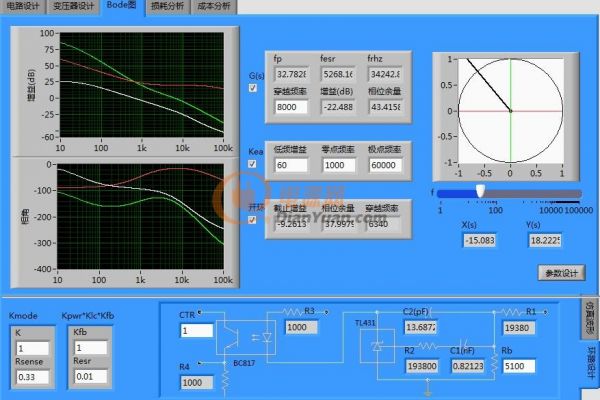Click the frequency f slider handle
The height and width of the screenshot is (400, 600).
coord(480,190)
